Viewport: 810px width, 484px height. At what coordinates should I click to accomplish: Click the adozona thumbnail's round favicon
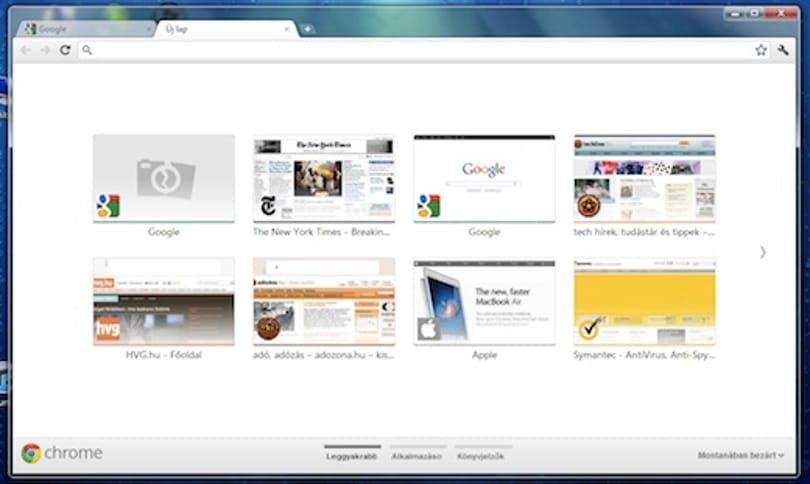(x=268, y=328)
